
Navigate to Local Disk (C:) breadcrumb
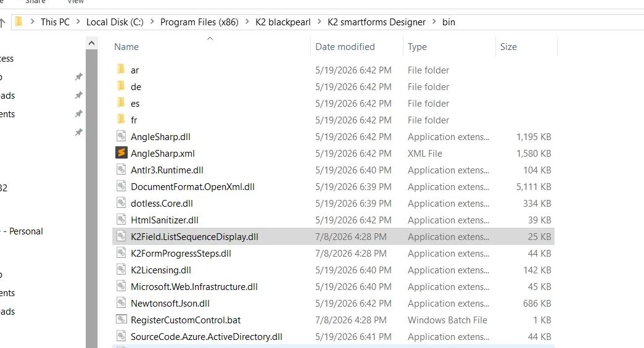tap(115, 22)
